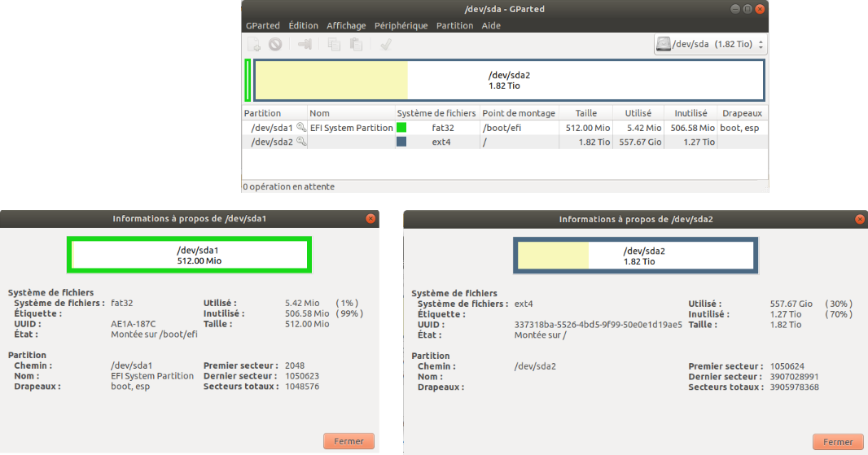The width and height of the screenshot is (868, 455).
Task: Click the Apply operations checkmark icon
Action: (386, 44)
